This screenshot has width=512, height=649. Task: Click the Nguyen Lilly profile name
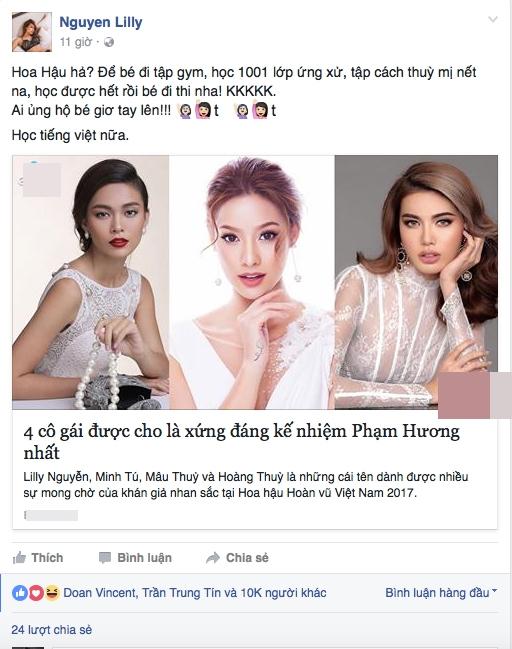coord(101,22)
